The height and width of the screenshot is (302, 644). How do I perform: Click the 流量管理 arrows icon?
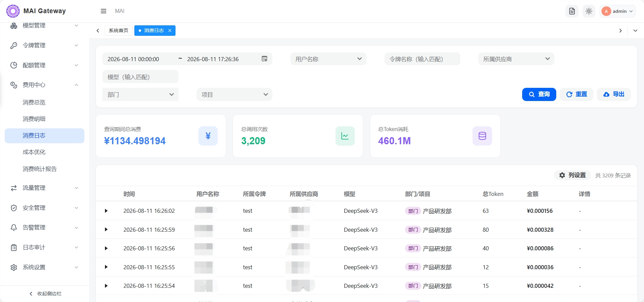coord(14,188)
